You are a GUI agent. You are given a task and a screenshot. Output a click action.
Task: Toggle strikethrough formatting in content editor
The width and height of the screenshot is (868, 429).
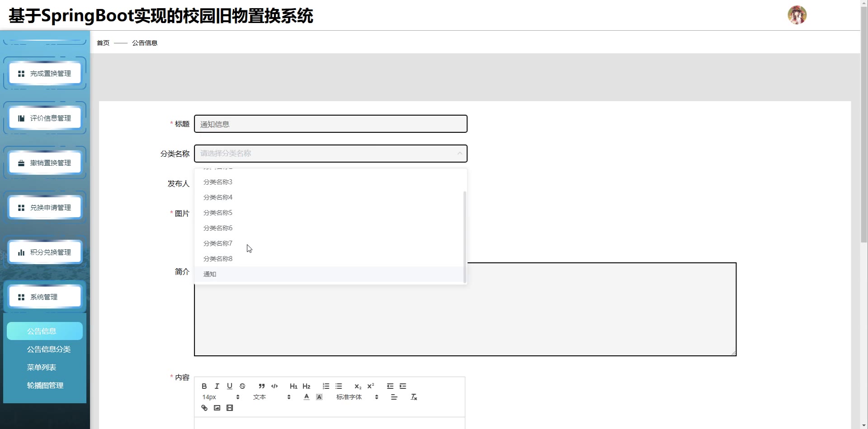click(242, 386)
